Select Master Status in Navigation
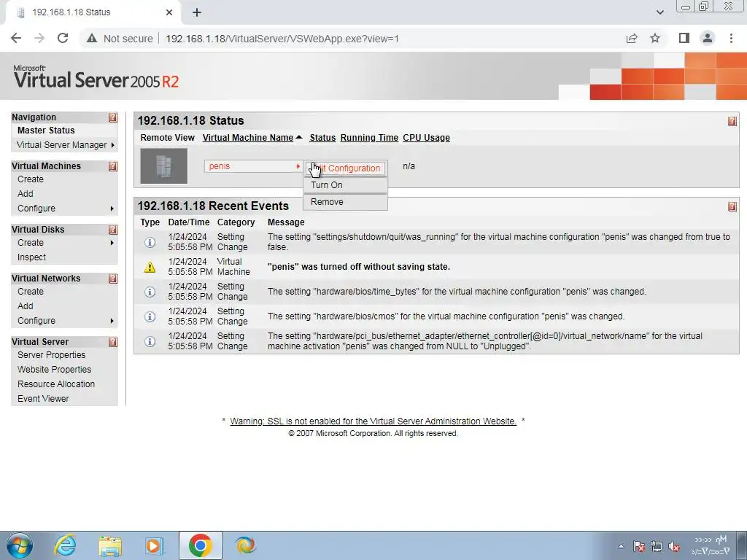The height and width of the screenshot is (560, 747). click(x=46, y=131)
